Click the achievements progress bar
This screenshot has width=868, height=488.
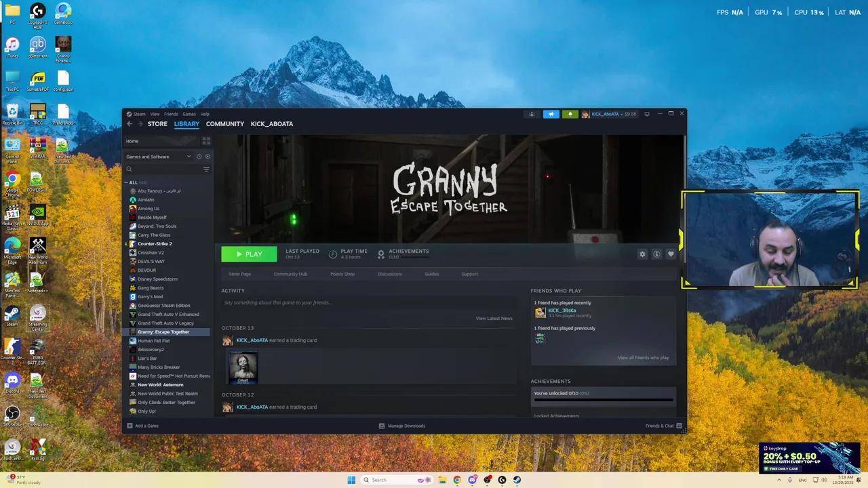(604, 399)
